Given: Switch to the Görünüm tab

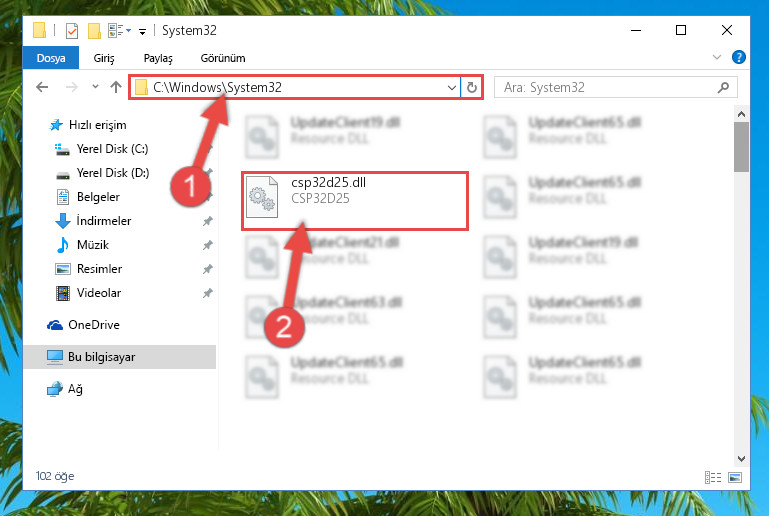Looking at the screenshot, I should point(223,58).
